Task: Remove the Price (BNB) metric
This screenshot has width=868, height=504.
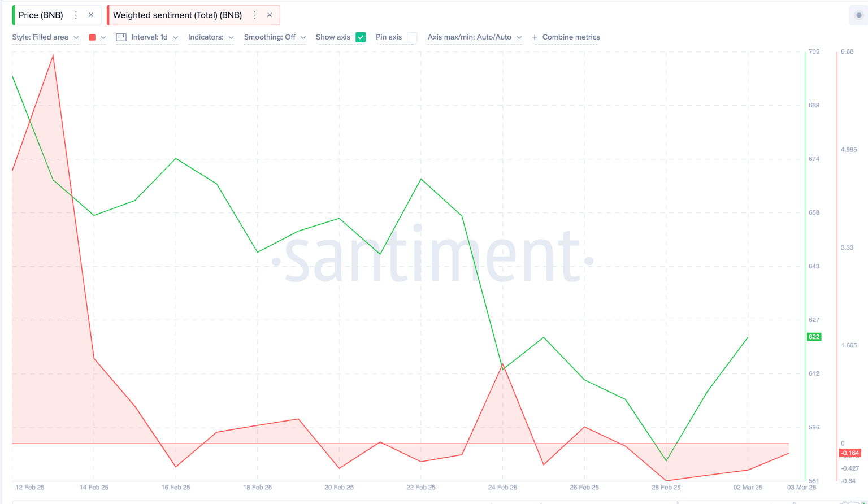Action: (91, 15)
